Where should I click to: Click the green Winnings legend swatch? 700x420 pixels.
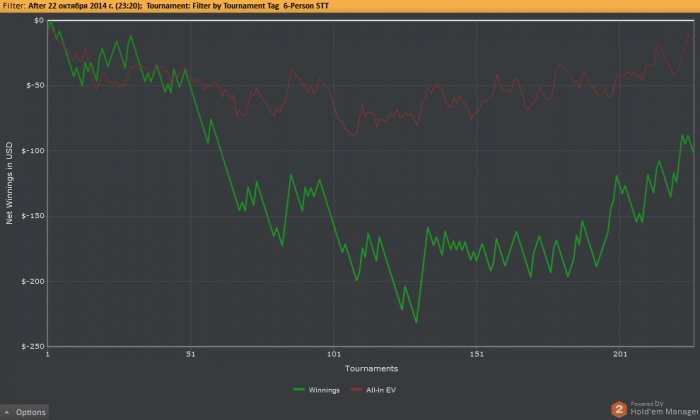point(299,390)
